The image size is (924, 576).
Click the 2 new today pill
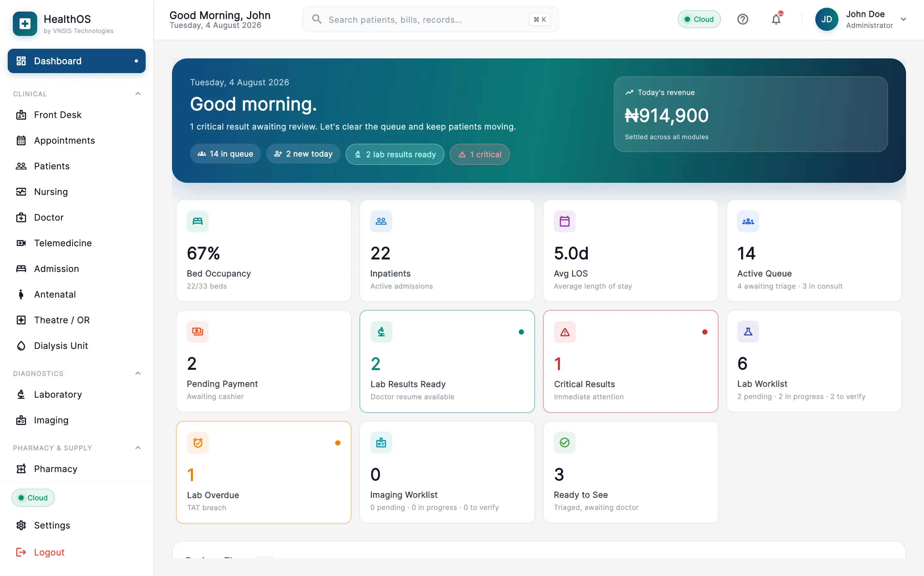[303, 154]
